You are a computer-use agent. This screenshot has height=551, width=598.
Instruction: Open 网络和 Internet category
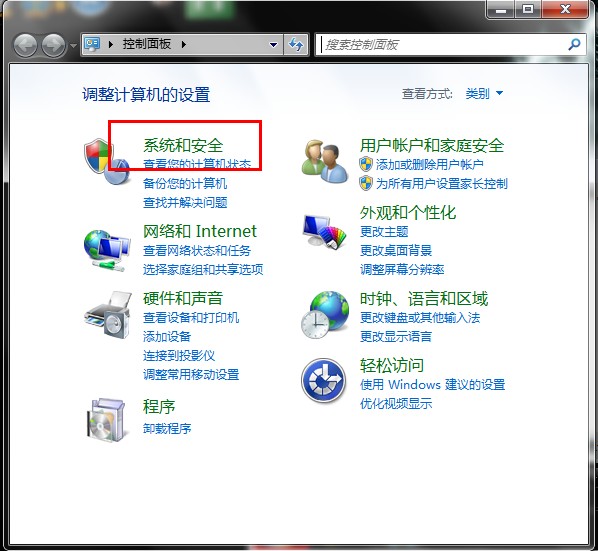[x=200, y=231]
